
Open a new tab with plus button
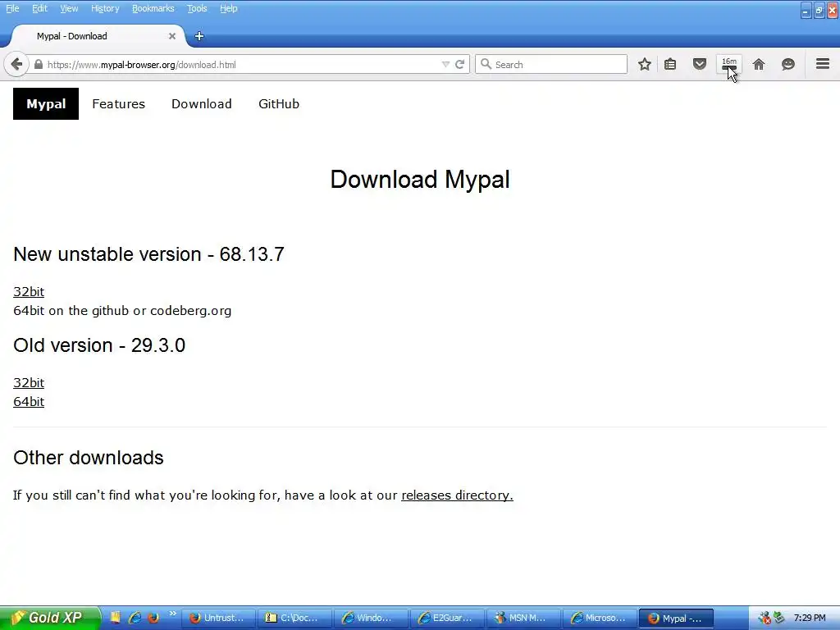click(199, 36)
